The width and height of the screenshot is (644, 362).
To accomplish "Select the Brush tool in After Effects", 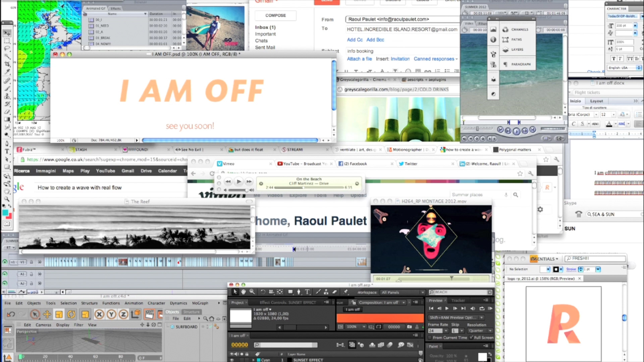I will pyautogui.click(x=318, y=292).
